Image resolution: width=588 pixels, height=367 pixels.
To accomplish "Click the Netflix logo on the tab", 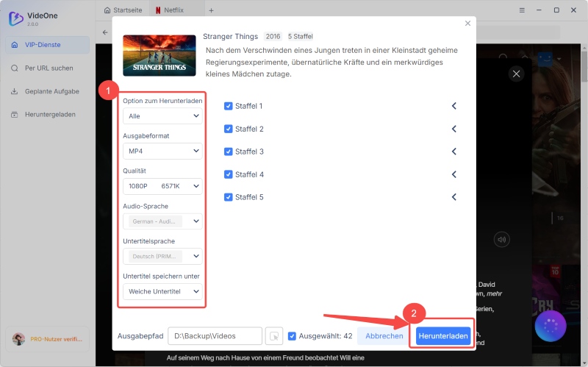I will click(x=158, y=10).
